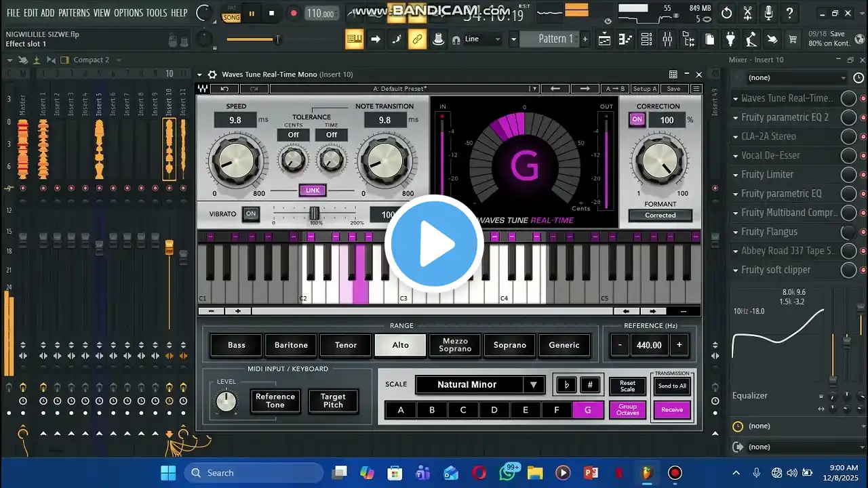
Task: Click the sharp (#) scale button
Action: pyautogui.click(x=590, y=385)
